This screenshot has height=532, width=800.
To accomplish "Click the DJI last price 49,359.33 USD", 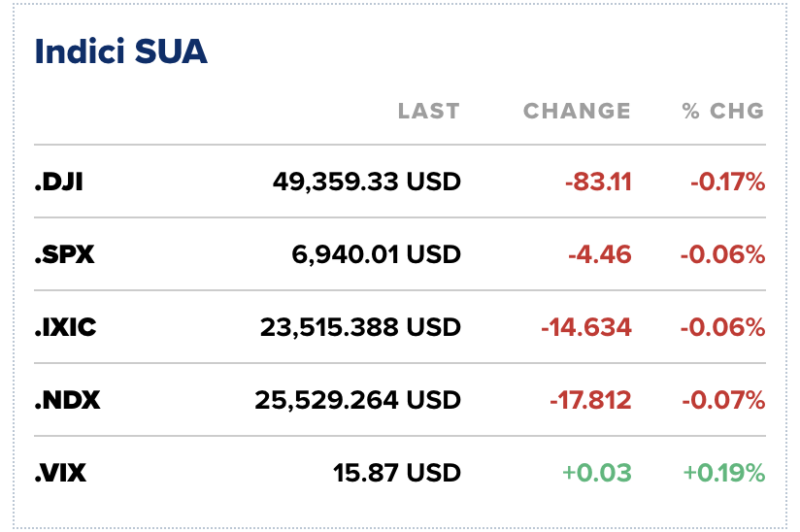I will pyautogui.click(x=365, y=182).
